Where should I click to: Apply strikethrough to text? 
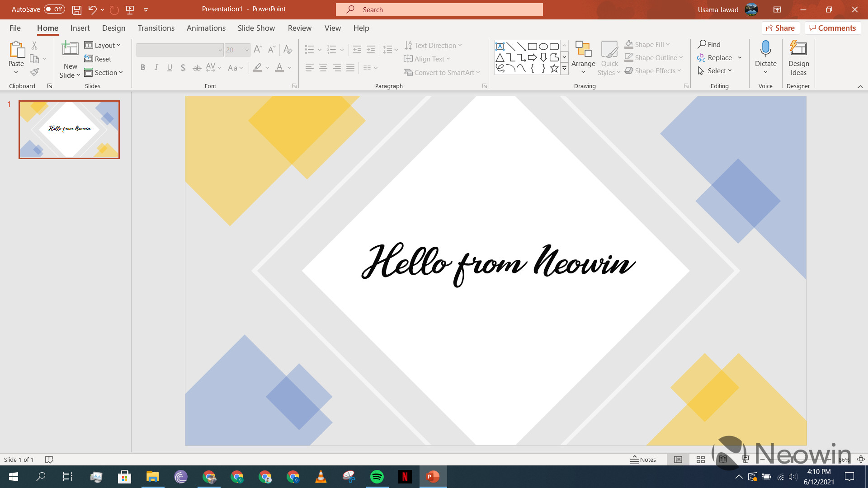coord(197,68)
